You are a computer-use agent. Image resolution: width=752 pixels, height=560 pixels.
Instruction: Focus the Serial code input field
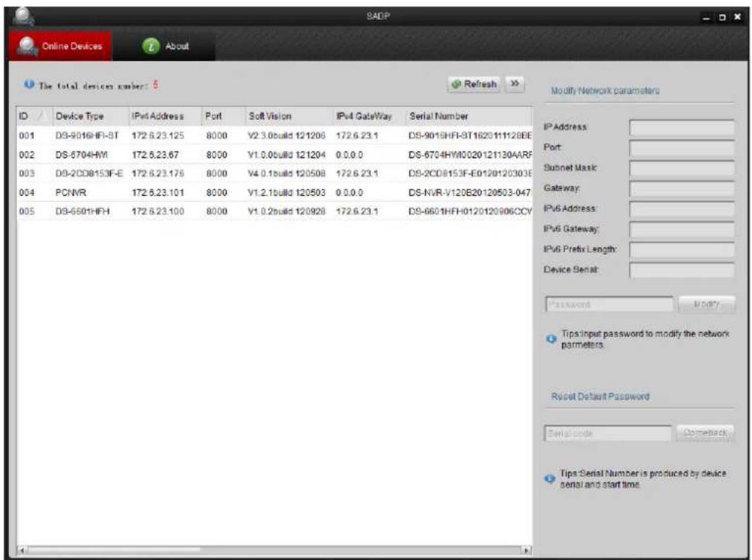coord(608,434)
